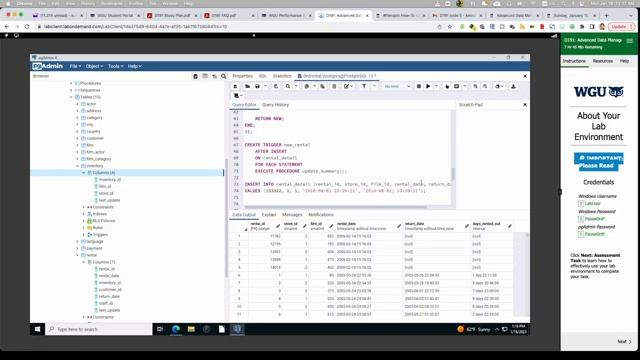Click the Execute query play button

tap(428, 87)
